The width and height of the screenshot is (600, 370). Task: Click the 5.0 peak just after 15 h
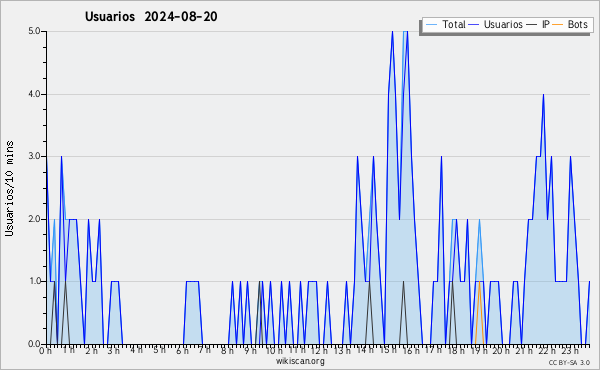pos(392,32)
